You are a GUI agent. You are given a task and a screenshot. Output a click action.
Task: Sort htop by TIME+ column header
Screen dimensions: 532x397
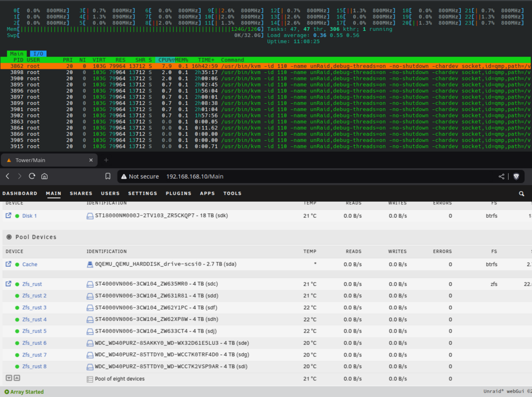(206, 60)
